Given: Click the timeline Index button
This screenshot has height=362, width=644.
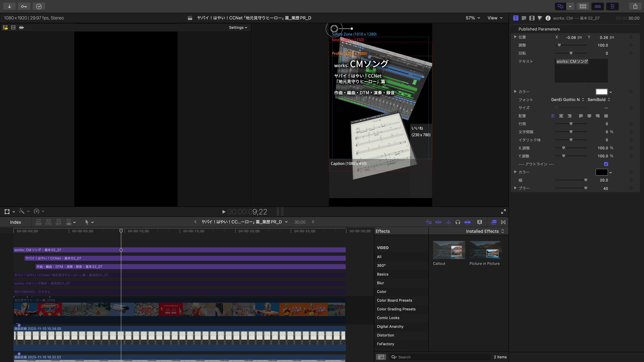Looking at the screenshot, I should 15,222.
